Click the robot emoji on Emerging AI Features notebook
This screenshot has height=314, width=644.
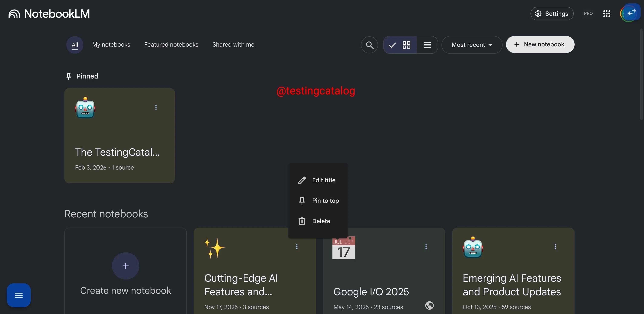click(472, 248)
